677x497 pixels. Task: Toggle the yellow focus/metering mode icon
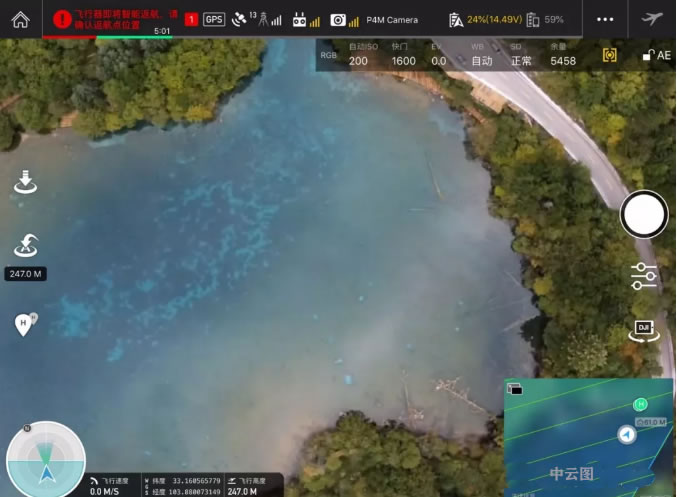(x=610, y=55)
